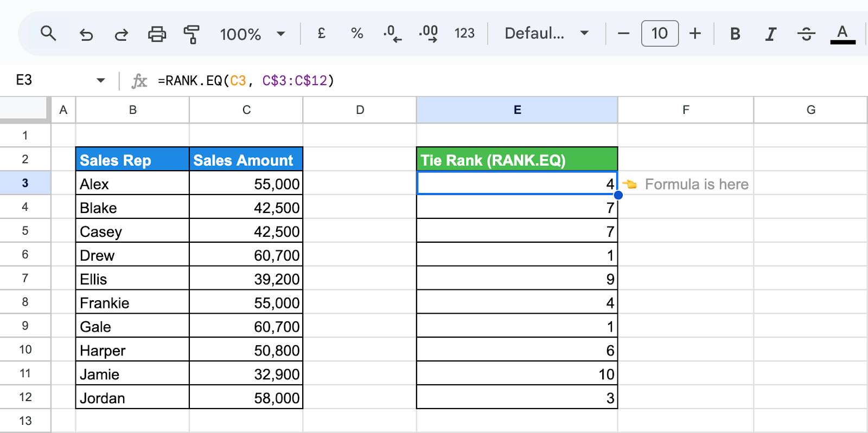Click the cell containing Drew
Image resolution: width=868 pixels, height=433 pixels.
tap(132, 255)
